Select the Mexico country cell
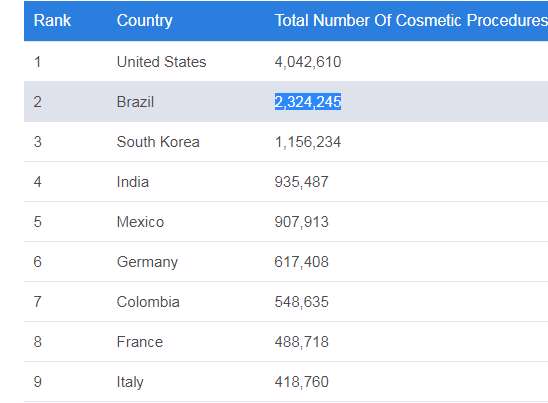This screenshot has width=548, height=403. [x=140, y=222]
